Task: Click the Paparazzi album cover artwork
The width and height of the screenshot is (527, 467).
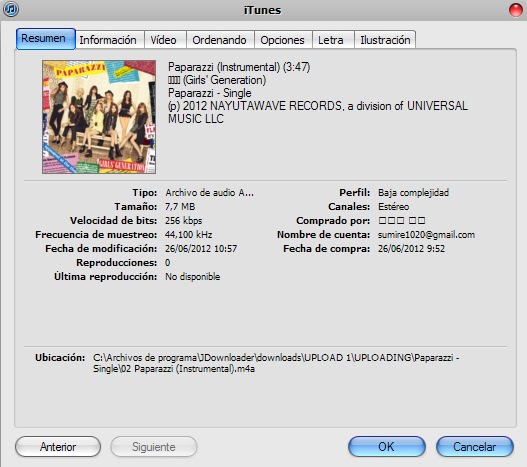Action: (99, 117)
